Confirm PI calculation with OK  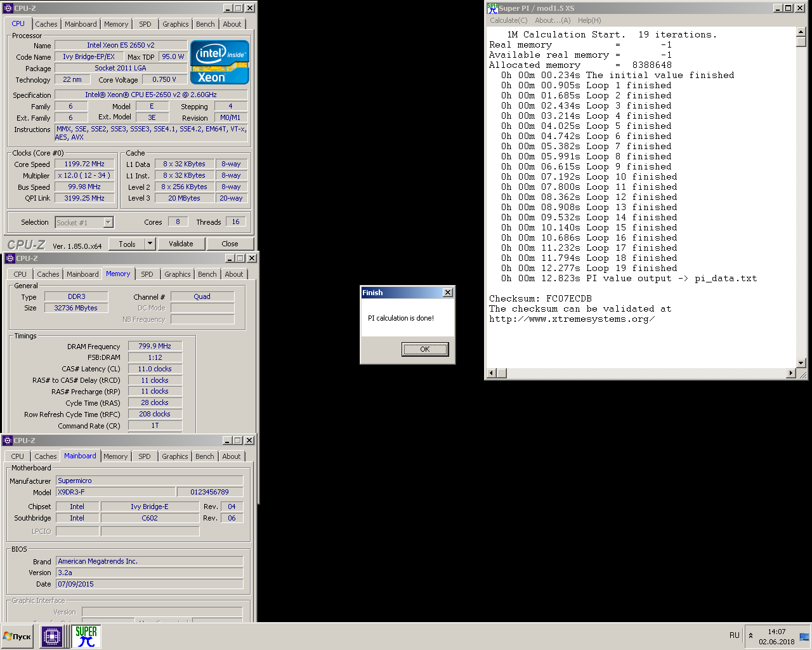(x=425, y=349)
